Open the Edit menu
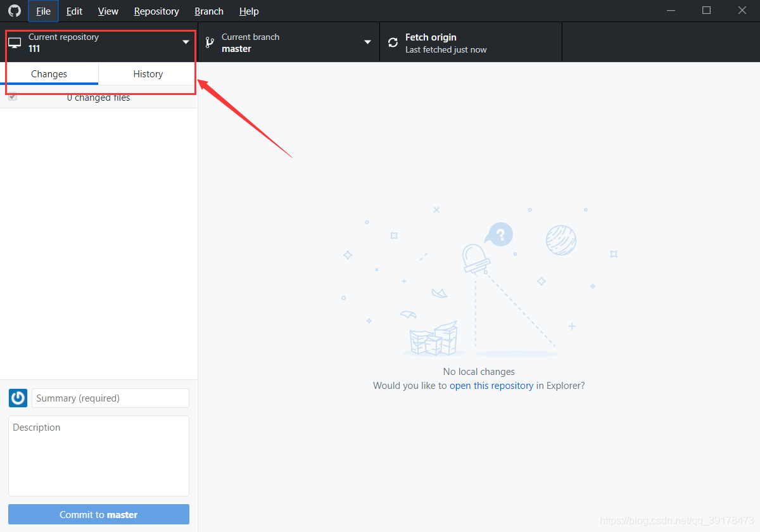The width and height of the screenshot is (760, 532). pos(74,11)
